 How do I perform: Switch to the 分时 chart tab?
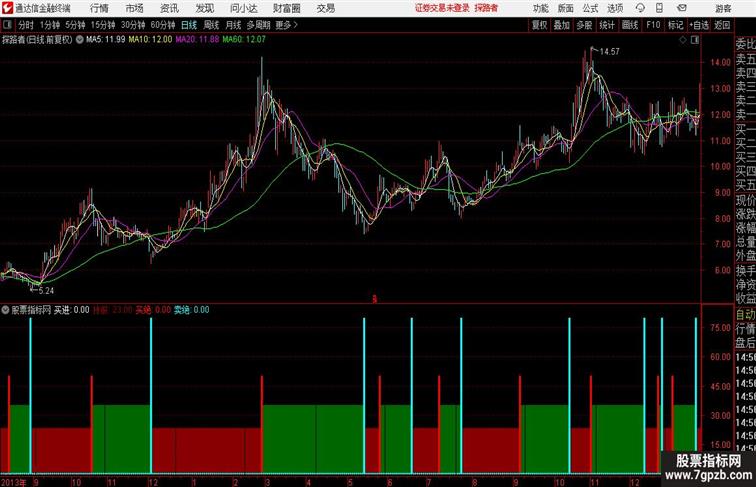26,25
